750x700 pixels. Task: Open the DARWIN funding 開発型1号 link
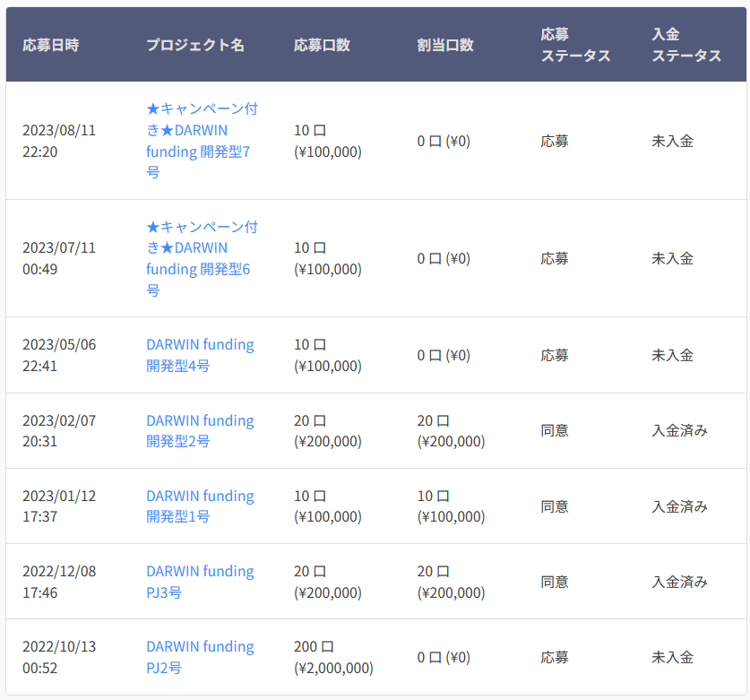pyautogui.click(x=200, y=506)
